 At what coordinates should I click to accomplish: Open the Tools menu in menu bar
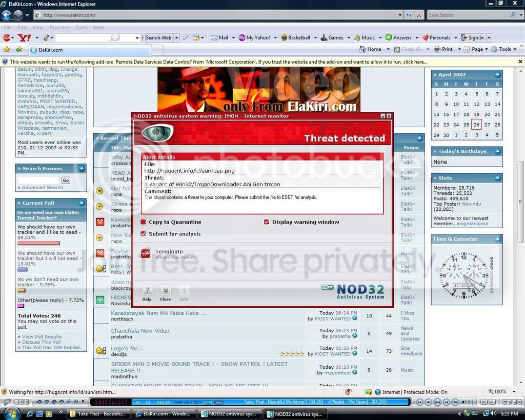[82, 28]
